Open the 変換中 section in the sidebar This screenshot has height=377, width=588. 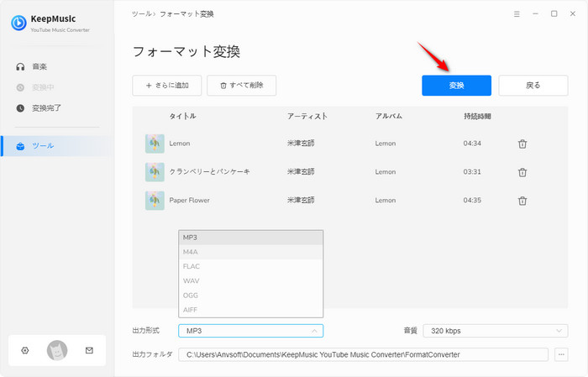coord(43,87)
